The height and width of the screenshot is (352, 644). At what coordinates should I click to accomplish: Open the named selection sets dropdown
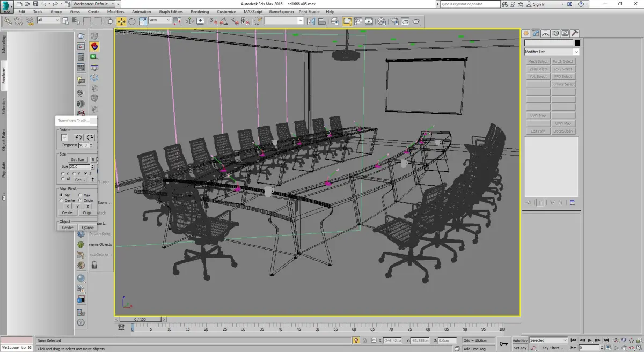(284, 21)
